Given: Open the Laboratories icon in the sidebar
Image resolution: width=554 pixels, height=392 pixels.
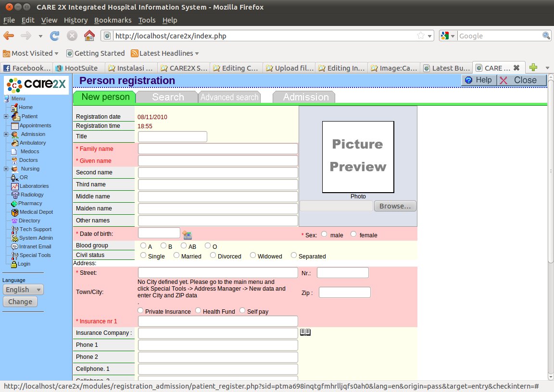Looking at the screenshot, I should (15, 186).
